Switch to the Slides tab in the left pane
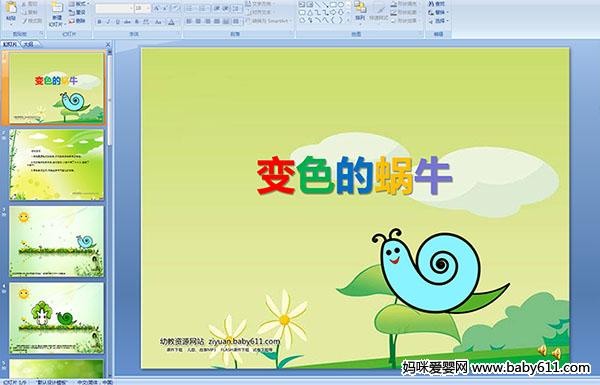This screenshot has width=600, height=385. click(10, 44)
